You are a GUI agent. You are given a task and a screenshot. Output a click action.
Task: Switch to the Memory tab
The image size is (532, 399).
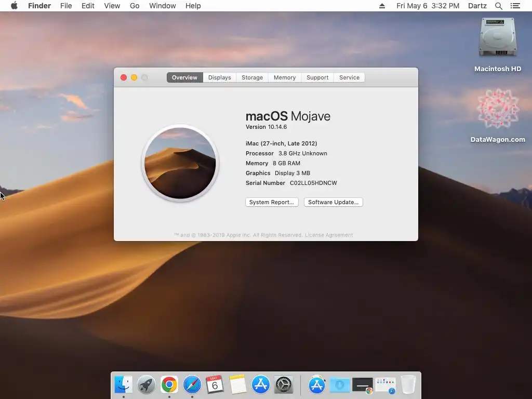[285, 77]
